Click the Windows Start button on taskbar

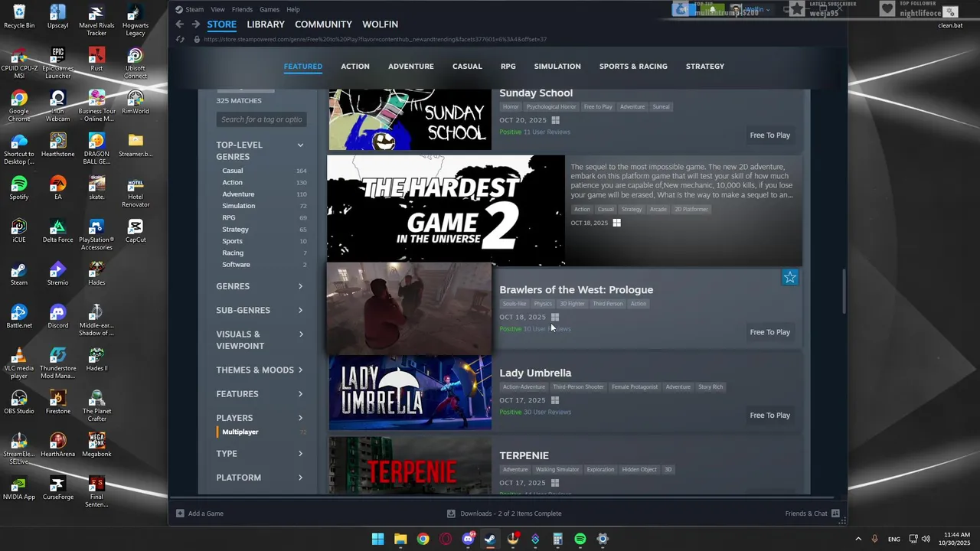coord(378,539)
